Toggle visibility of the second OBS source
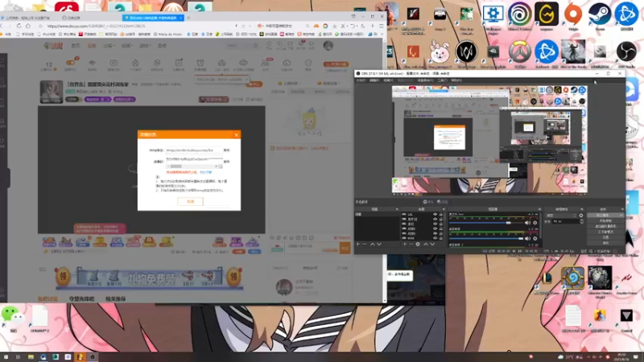This screenshot has width=644, height=362. pyautogui.click(x=435, y=219)
